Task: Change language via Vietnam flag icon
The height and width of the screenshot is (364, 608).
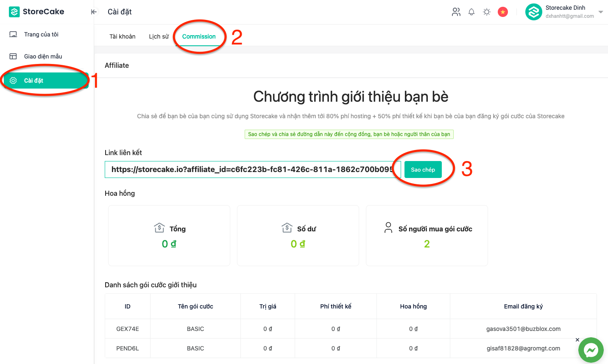Action: point(503,12)
